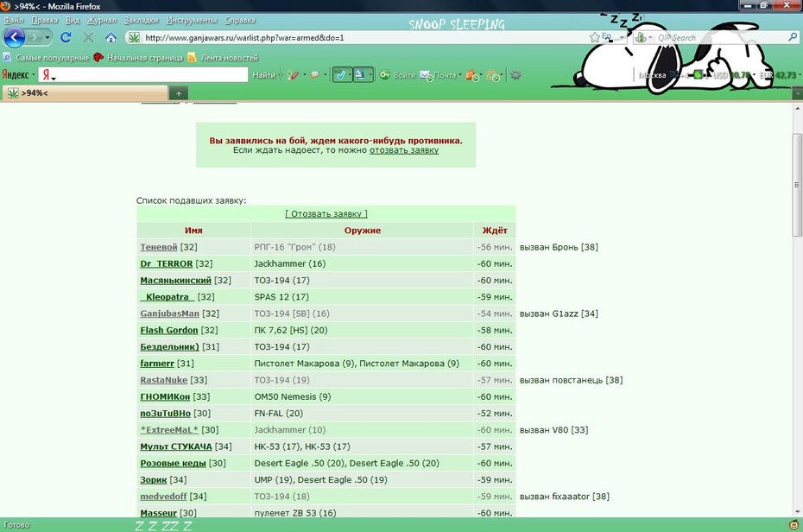
Task: Click the QIP search magnifier icon
Action: 793,37
